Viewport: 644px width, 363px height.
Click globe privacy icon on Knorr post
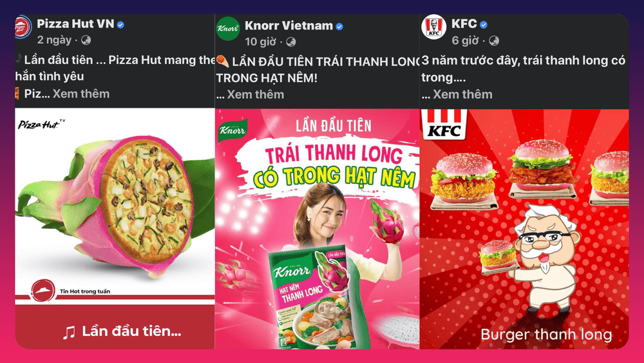click(291, 42)
